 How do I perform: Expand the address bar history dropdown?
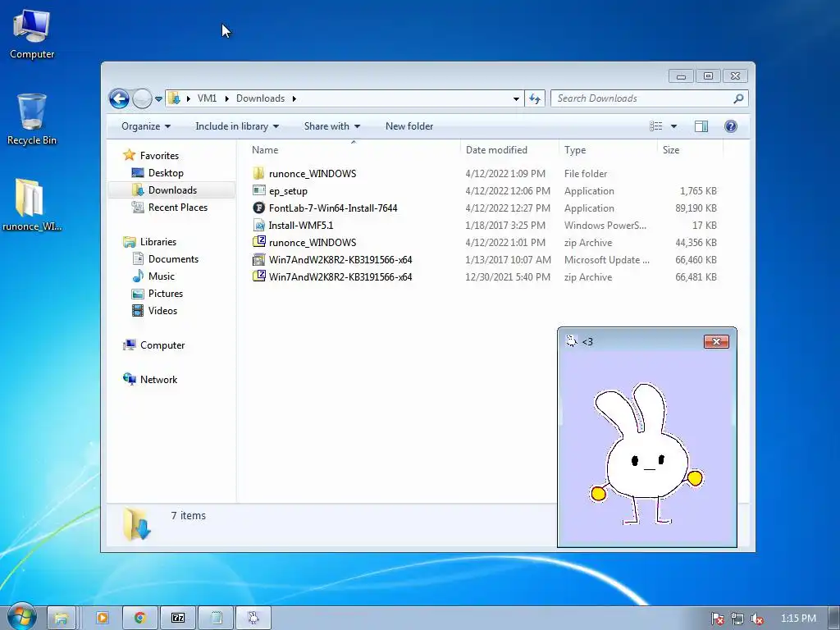516,98
